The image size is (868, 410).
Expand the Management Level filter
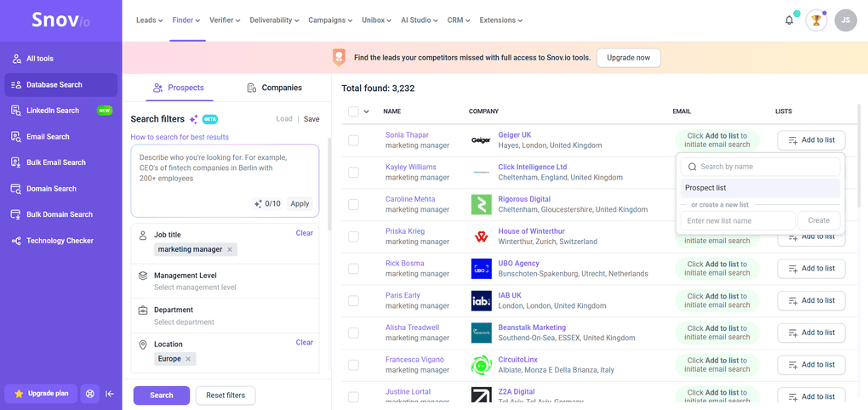coord(226,281)
